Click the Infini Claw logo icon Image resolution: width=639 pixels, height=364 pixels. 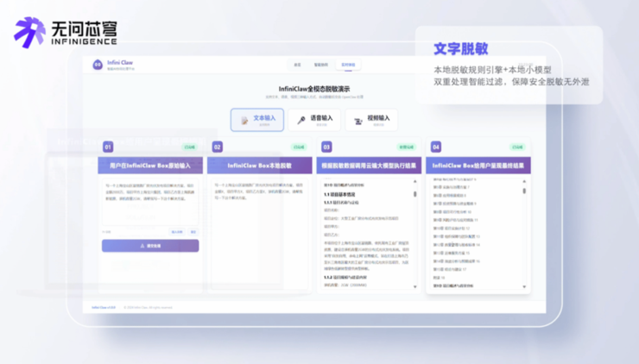click(x=98, y=65)
